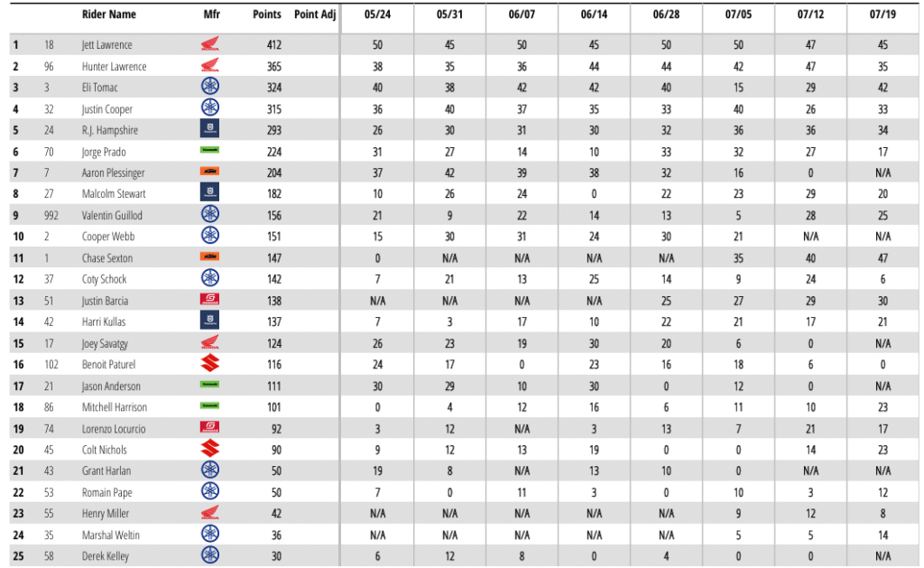Click the Point Adj column header

click(315, 14)
